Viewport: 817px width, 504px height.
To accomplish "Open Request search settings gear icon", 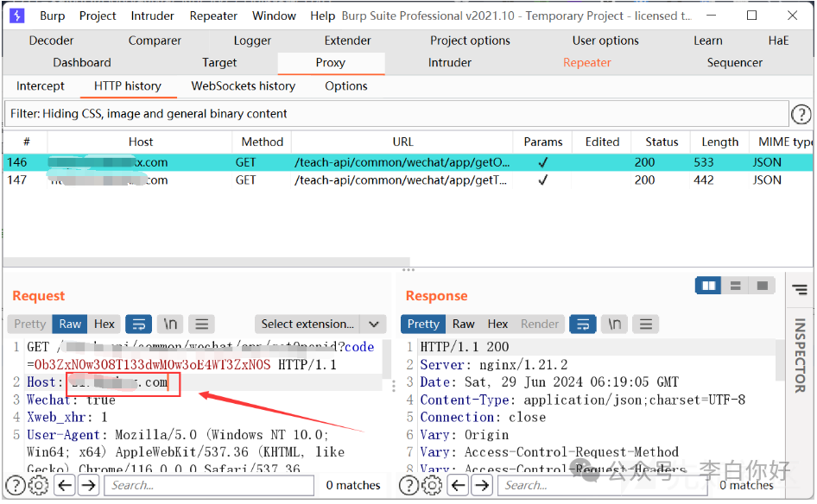I will point(39,485).
